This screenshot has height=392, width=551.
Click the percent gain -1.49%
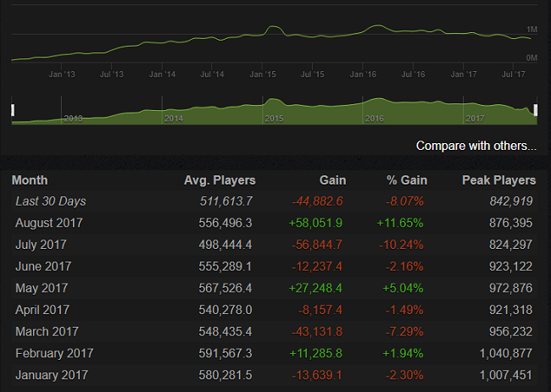tap(404, 310)
